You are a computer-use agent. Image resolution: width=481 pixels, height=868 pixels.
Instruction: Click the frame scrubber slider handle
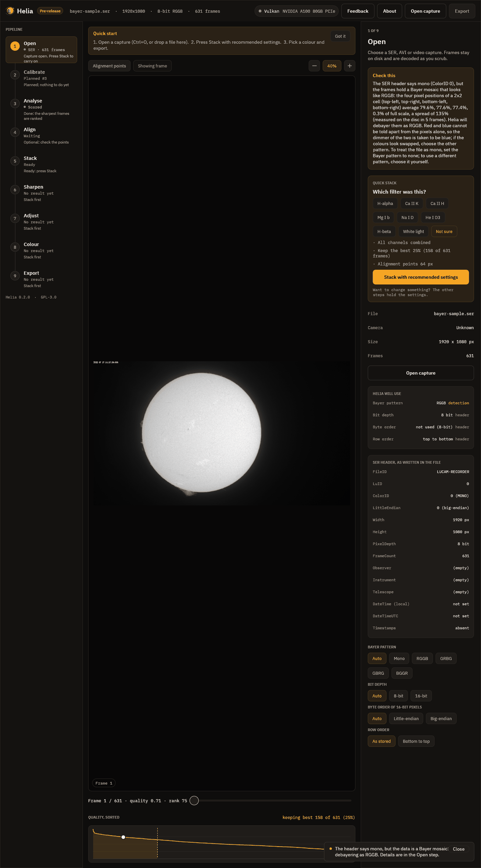click(x=195, y=801)
